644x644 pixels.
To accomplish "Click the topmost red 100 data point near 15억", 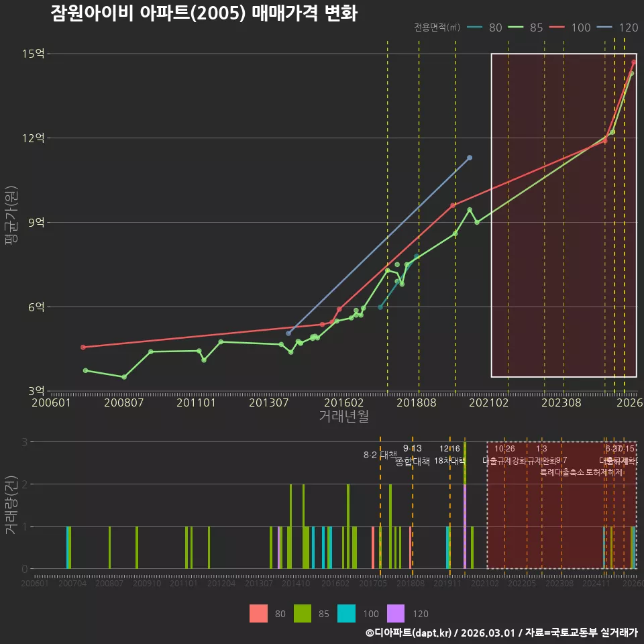I will pyautogui.click(x=634, y=62).
